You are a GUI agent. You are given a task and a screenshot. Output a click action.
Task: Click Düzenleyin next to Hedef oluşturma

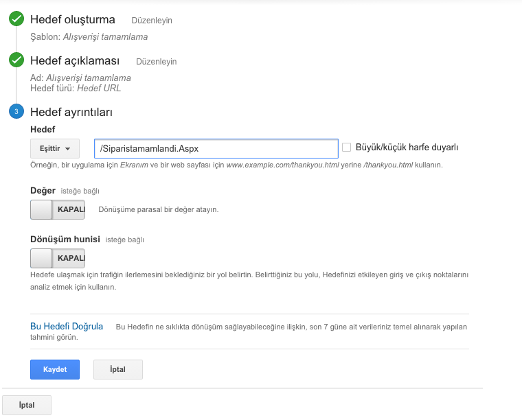point(152,21)
